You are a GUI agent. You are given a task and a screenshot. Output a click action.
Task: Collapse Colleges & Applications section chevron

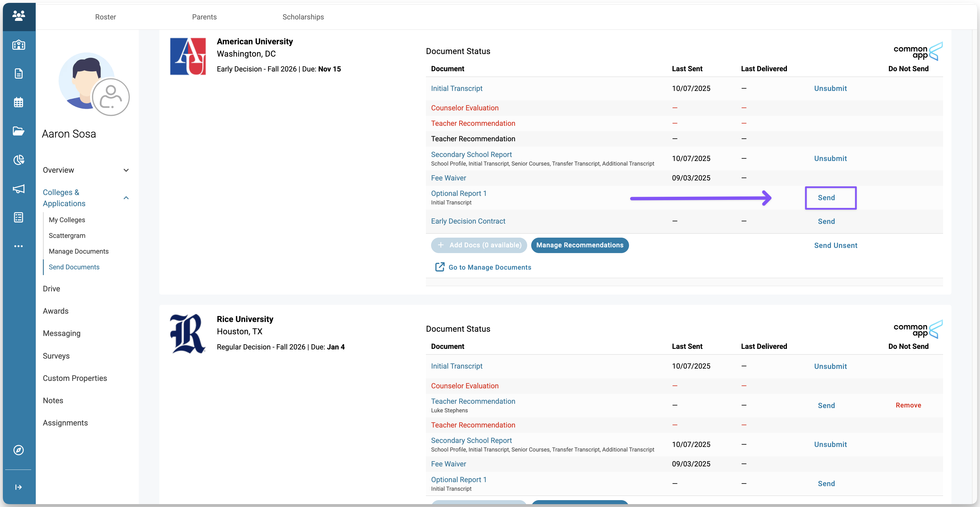(126, 198)
